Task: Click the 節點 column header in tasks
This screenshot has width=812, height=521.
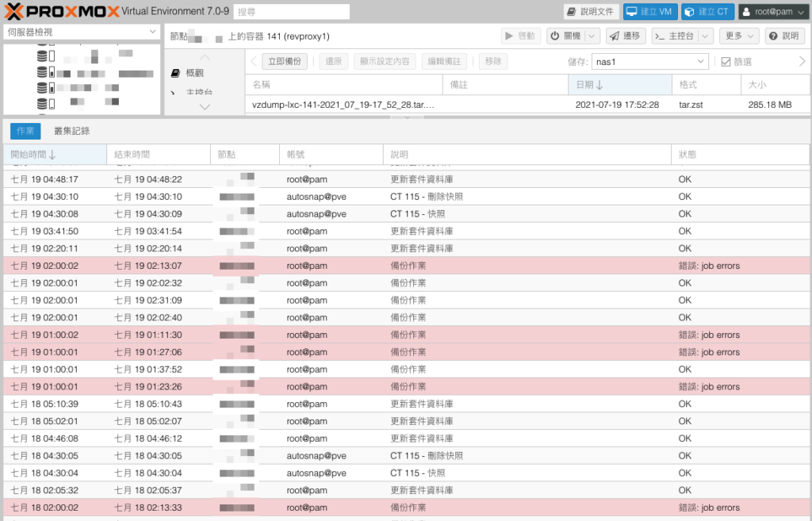Action: pos(245,155)
